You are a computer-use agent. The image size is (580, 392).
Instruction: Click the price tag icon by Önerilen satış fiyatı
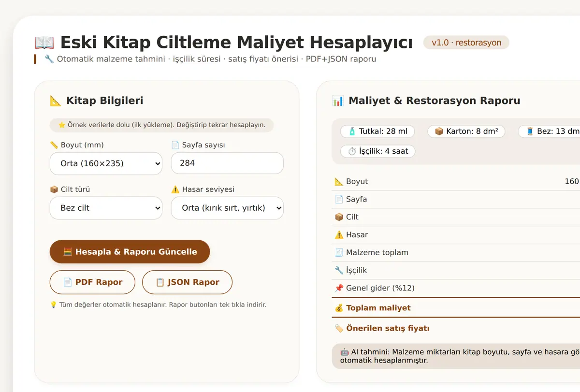[x=339, y=328]
